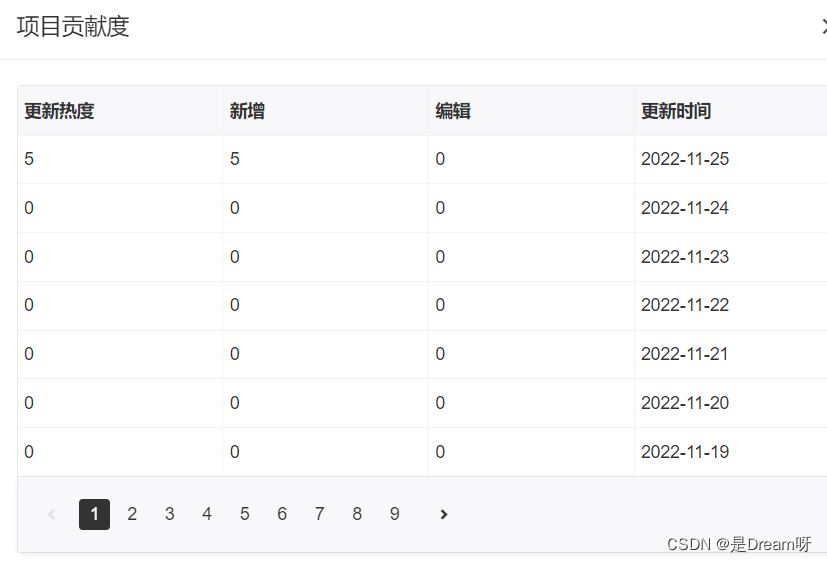This screenshot has width=827, height=562.
Task: Select the 2022-11-19 row date
Action: [x=685, y=452]
